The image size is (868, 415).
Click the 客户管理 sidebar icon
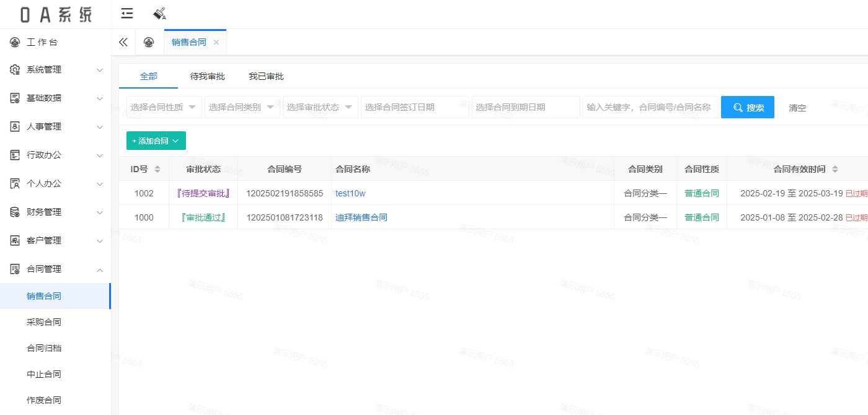[15, 240]
